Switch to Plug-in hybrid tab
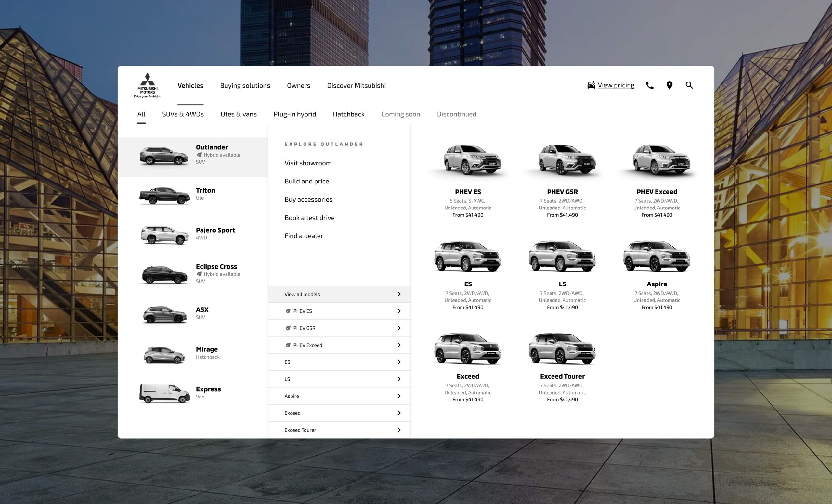 click(295, 114)
